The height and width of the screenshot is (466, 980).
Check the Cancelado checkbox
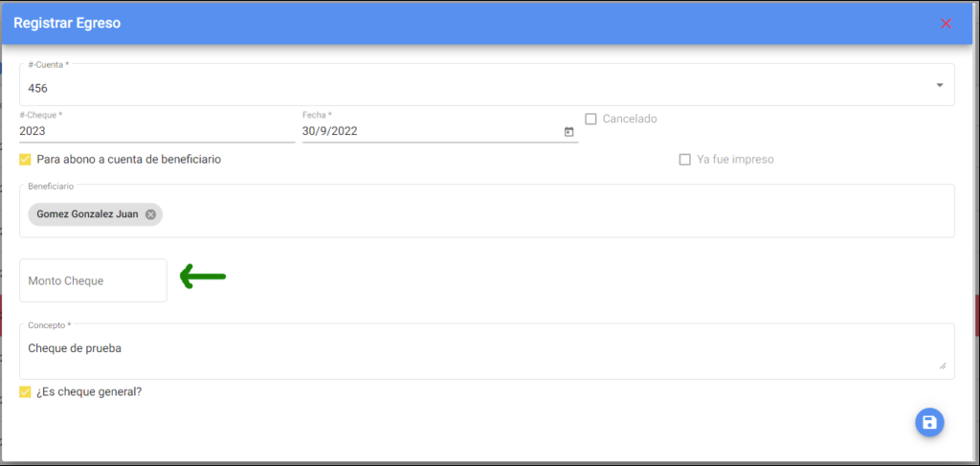click(x=590, y=119)
